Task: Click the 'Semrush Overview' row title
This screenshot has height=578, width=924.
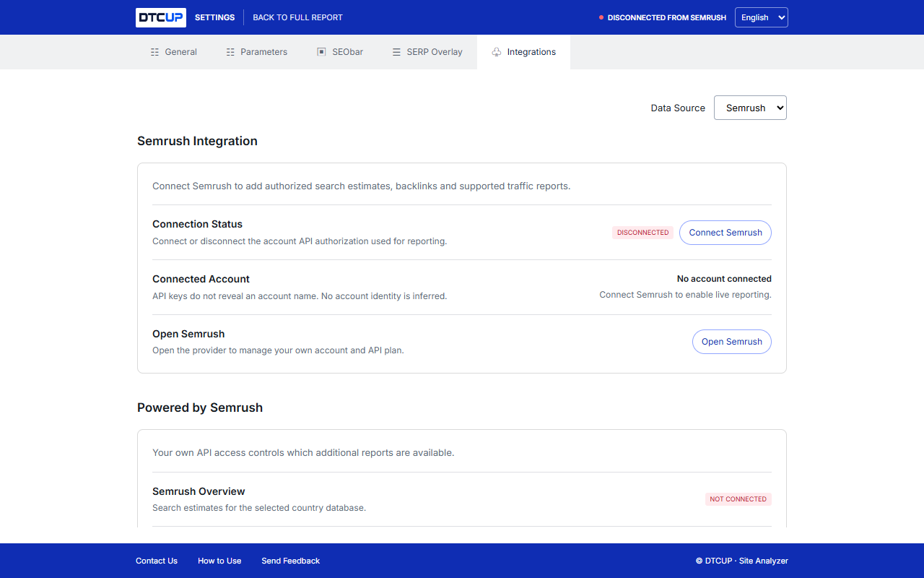Action: click(199, 491)
